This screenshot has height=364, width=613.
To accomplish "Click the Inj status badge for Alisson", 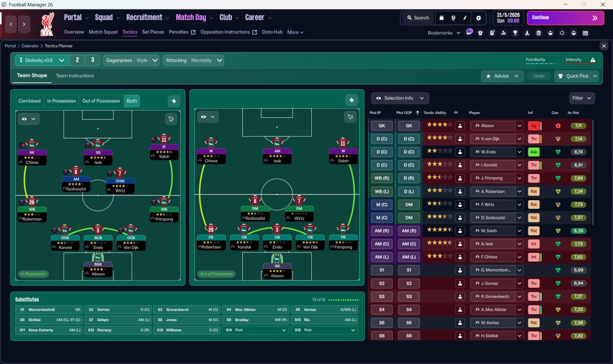I will click(534, 126).
